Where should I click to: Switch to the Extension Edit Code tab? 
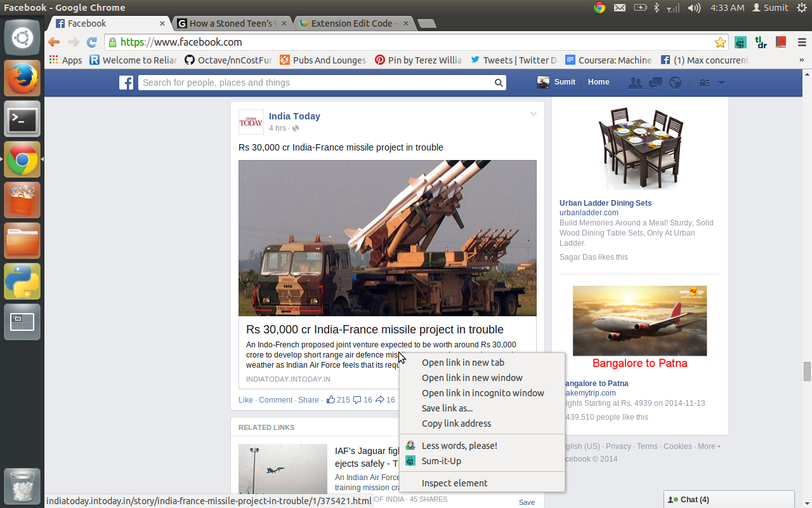(353, 23)
